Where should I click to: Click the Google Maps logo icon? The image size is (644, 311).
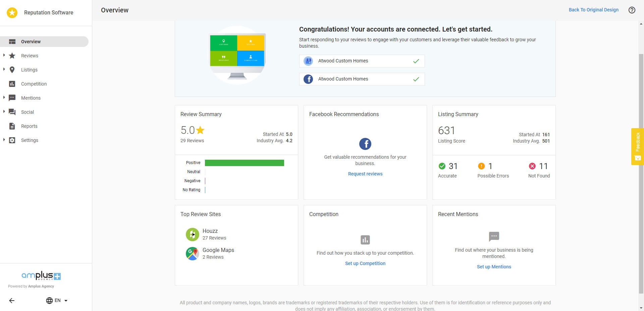click(193, 254)
